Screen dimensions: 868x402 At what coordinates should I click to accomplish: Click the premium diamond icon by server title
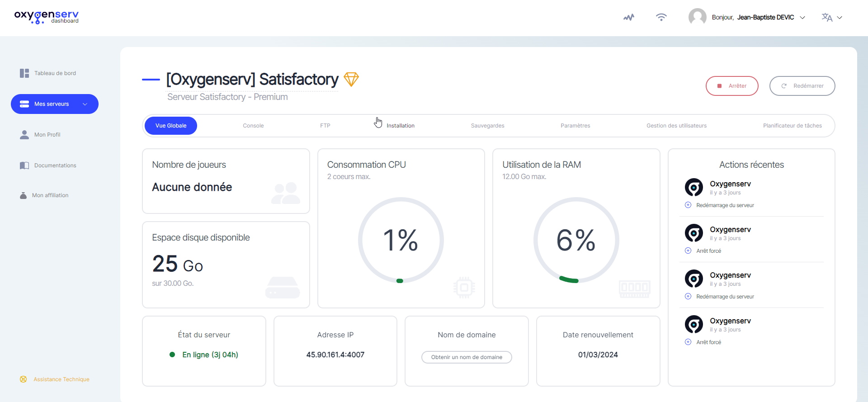tap(351, 79)
